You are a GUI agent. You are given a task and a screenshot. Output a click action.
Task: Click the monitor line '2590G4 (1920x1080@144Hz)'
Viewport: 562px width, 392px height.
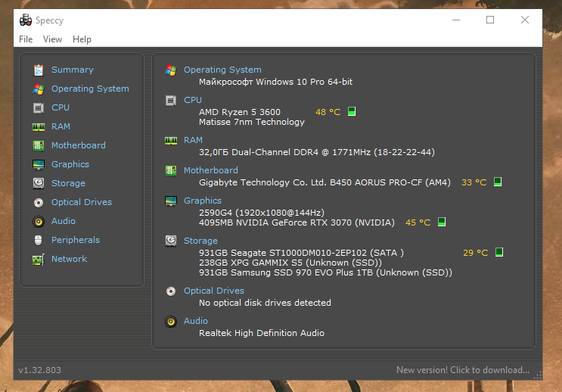(x=261, y=213)
